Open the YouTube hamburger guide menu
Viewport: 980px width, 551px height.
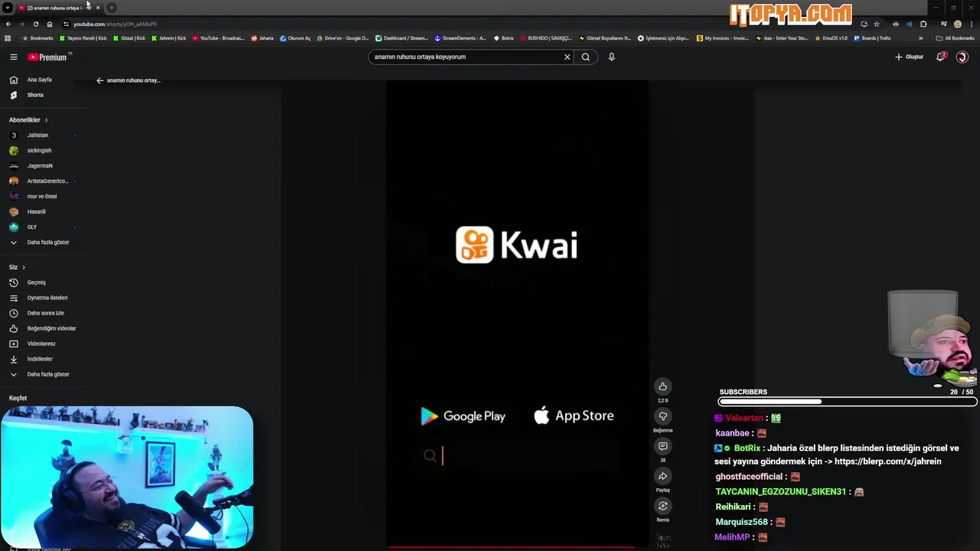pyautogui.click(x=13, y=57)
